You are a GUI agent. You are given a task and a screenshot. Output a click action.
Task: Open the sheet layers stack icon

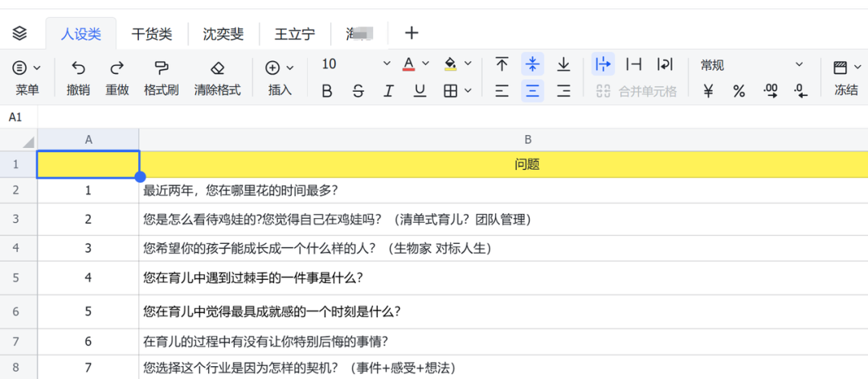20,33
